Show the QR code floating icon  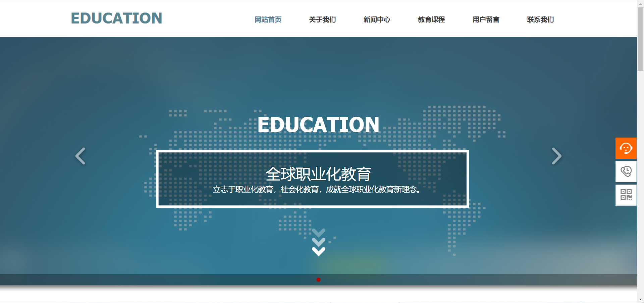point(626,195)
